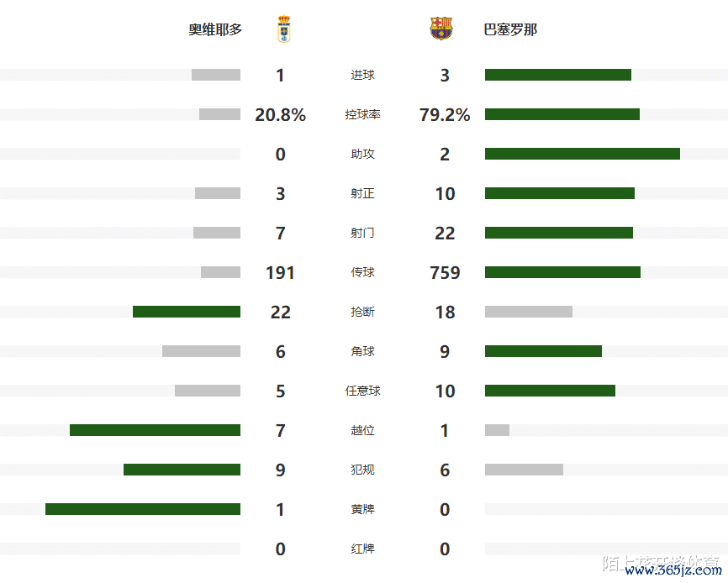Viewport: 728px width, 583px height.
Task: Click Oviedo's 22 tackles value
Action: click(280, 312)
